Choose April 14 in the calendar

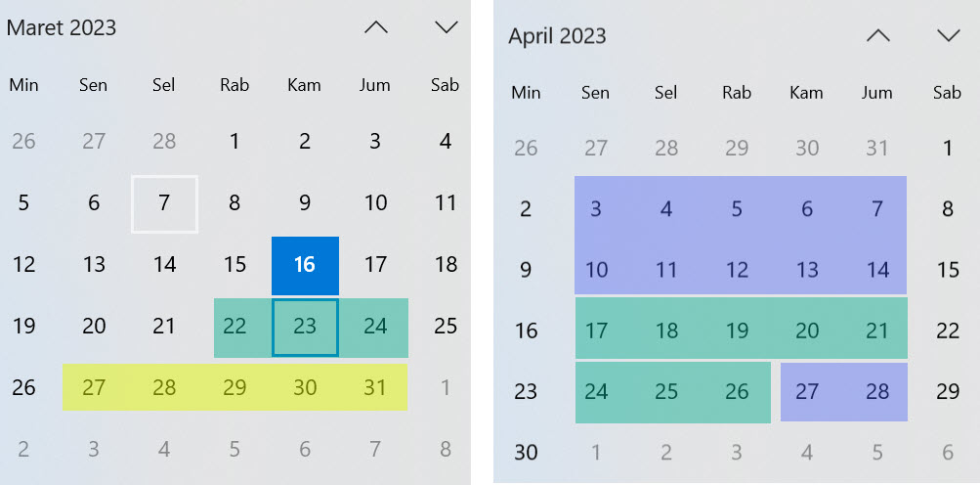click(877, 270)
